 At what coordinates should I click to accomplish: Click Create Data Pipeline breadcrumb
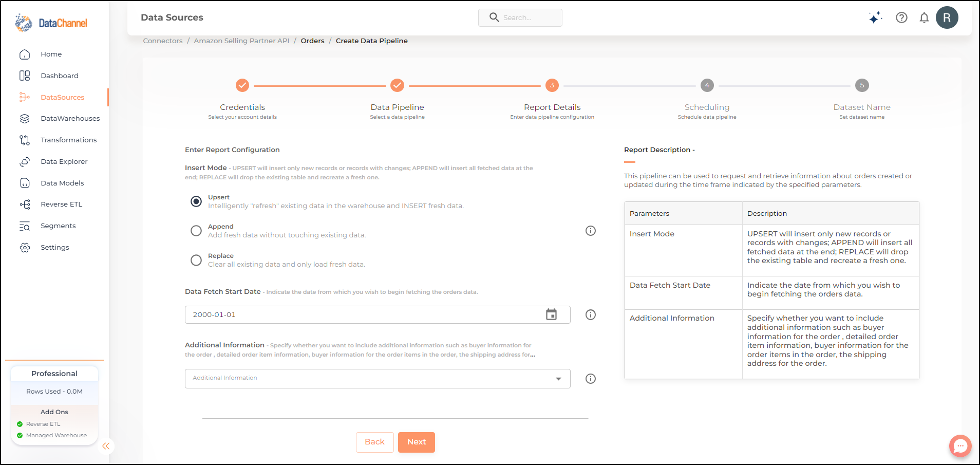tap(372, 41)
